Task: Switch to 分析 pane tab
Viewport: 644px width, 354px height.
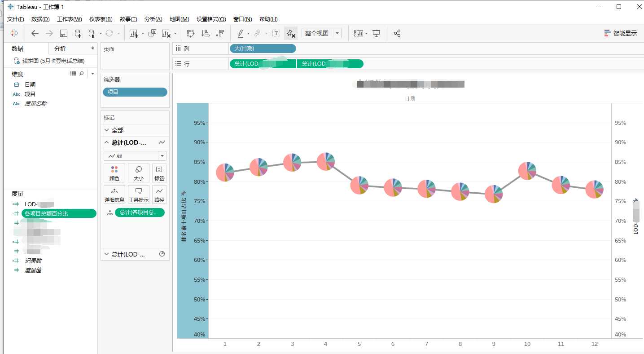Action: 60,49
